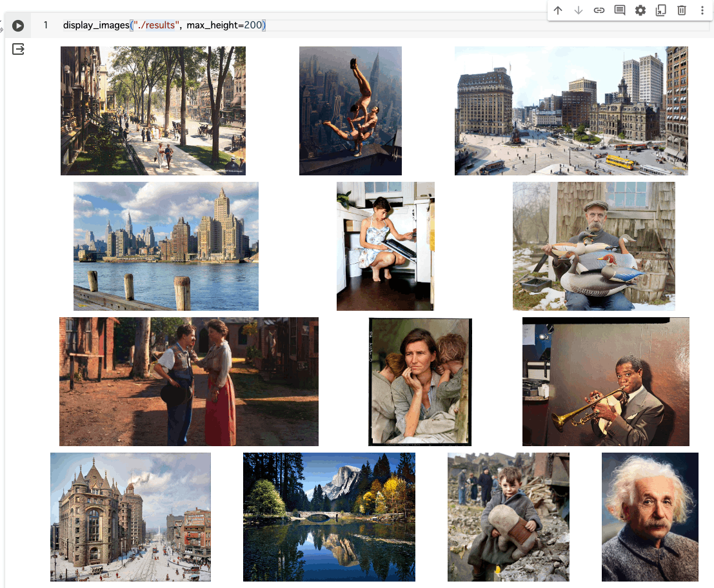Select the woman at oven photo

pos(385,246)
